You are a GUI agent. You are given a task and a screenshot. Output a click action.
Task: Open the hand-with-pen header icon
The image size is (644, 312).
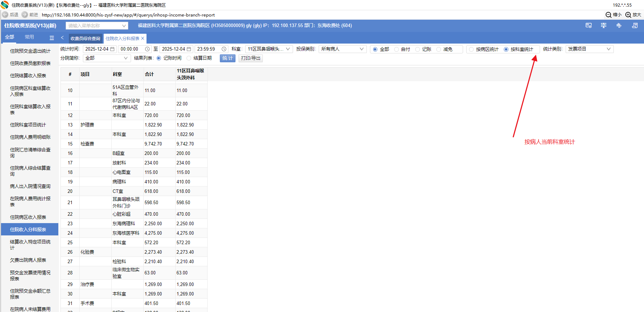619,25
